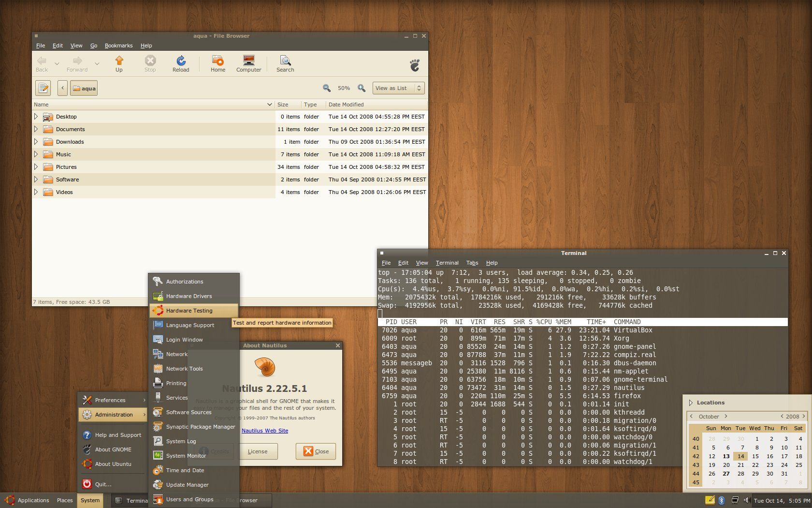Image resolution: width=812 pixels, height=508 pixels.
Task: Go to previous month in calendar
Action: click(692, 417)
